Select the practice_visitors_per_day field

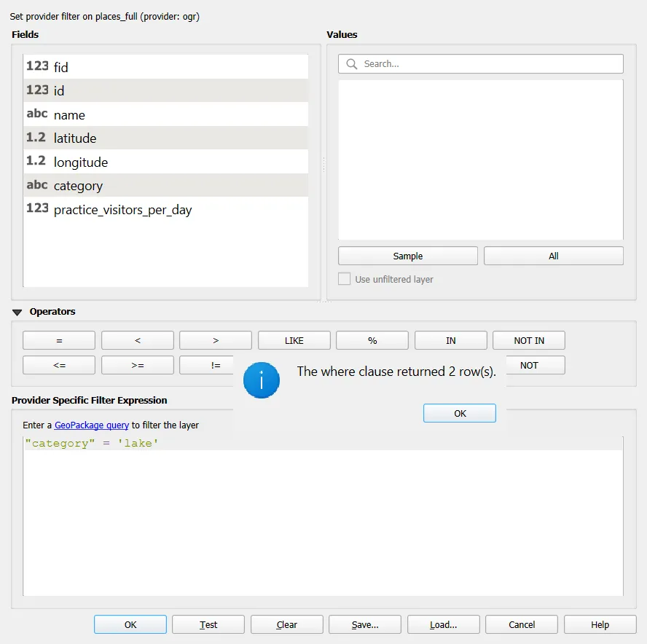coord(165,209)
